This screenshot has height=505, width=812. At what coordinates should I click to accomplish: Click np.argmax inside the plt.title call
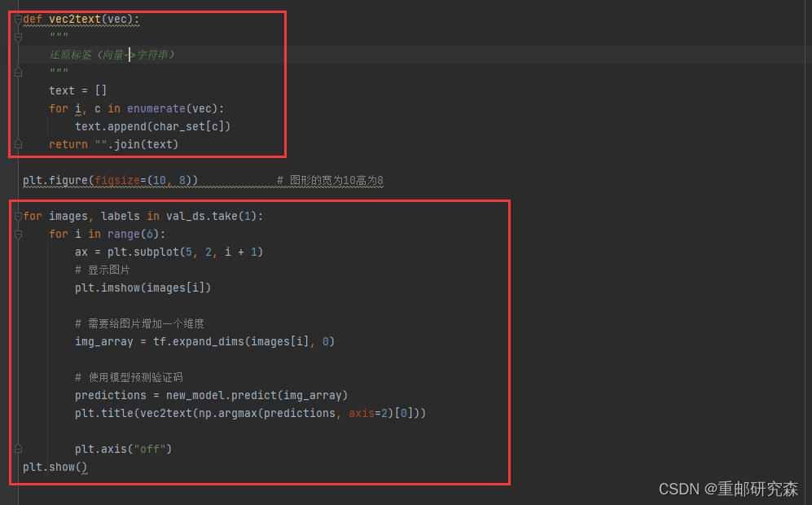tap(230, 413)
